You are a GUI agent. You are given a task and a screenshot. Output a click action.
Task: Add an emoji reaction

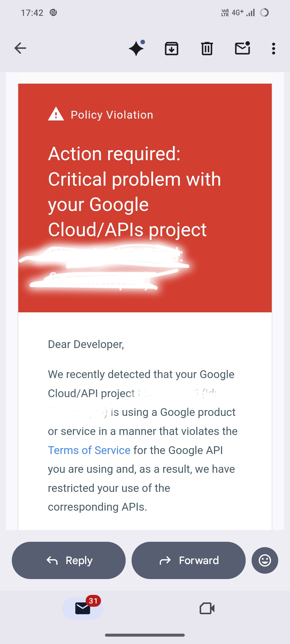(265, 560)
